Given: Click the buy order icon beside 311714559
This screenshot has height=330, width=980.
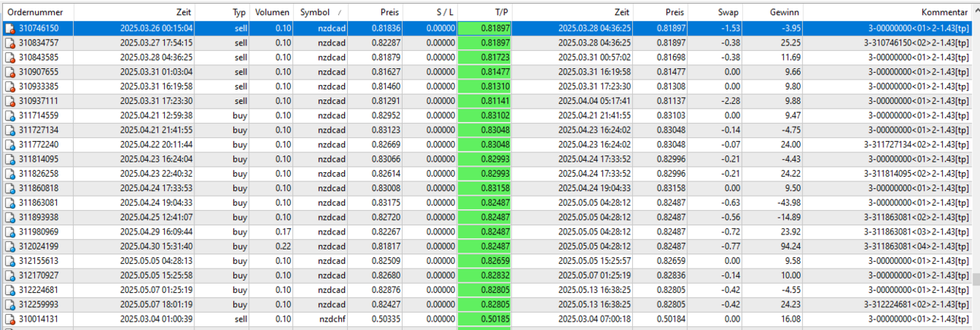Looking at the screenshot, I should tap(10, 116).
